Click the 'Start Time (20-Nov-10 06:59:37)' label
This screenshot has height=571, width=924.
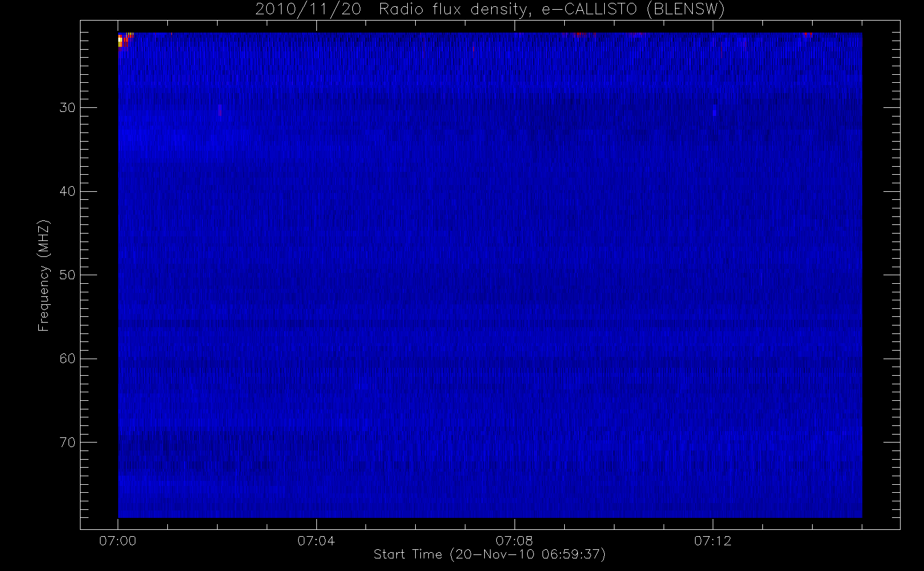coord(489,554)
